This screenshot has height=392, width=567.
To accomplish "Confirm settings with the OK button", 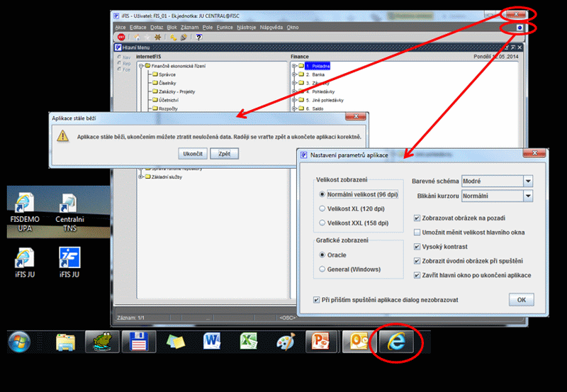I will click(x=522, y=300).
